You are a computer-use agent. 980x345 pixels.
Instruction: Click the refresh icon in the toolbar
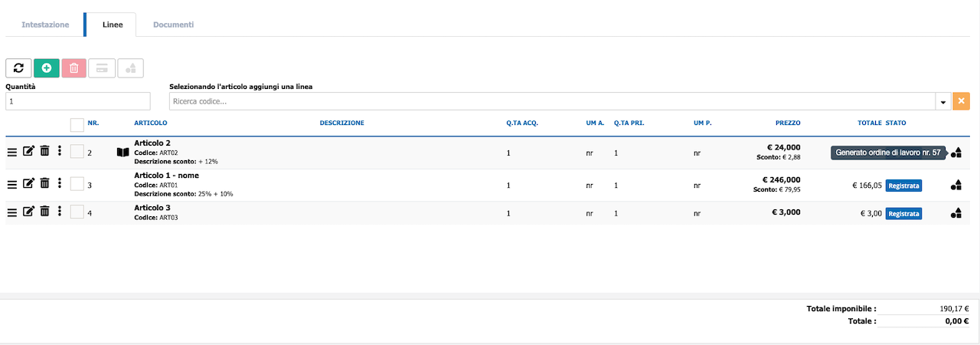coord(18,68)
